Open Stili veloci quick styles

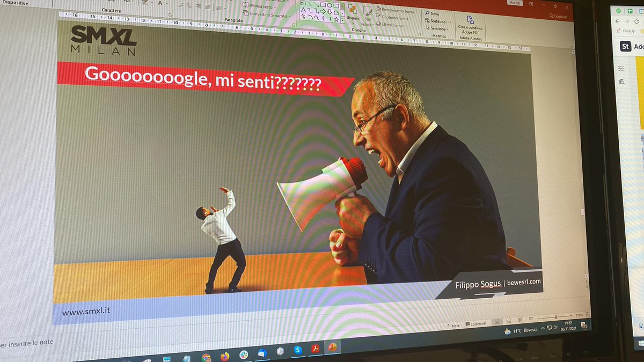[x=367, y=16]
